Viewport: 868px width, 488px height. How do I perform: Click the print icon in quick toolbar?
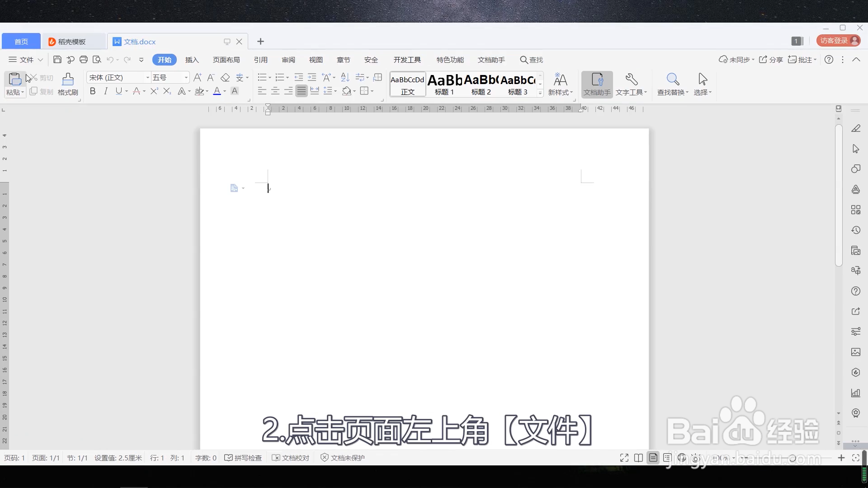84,60
